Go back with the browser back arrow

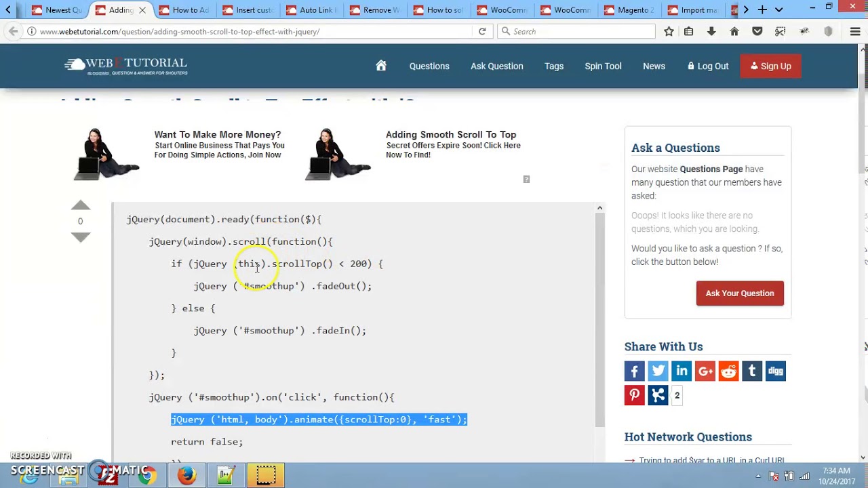[14, 31]
